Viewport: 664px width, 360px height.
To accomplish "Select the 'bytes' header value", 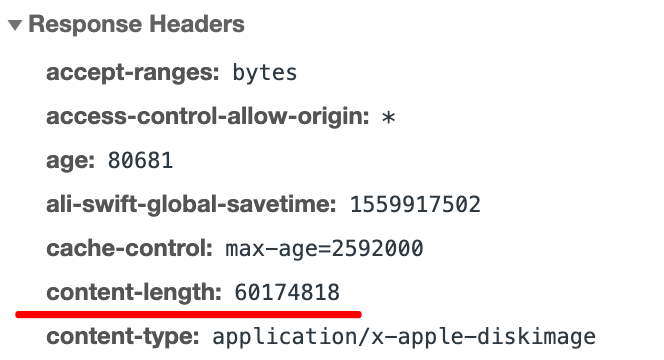I will (x=265, y=73).
